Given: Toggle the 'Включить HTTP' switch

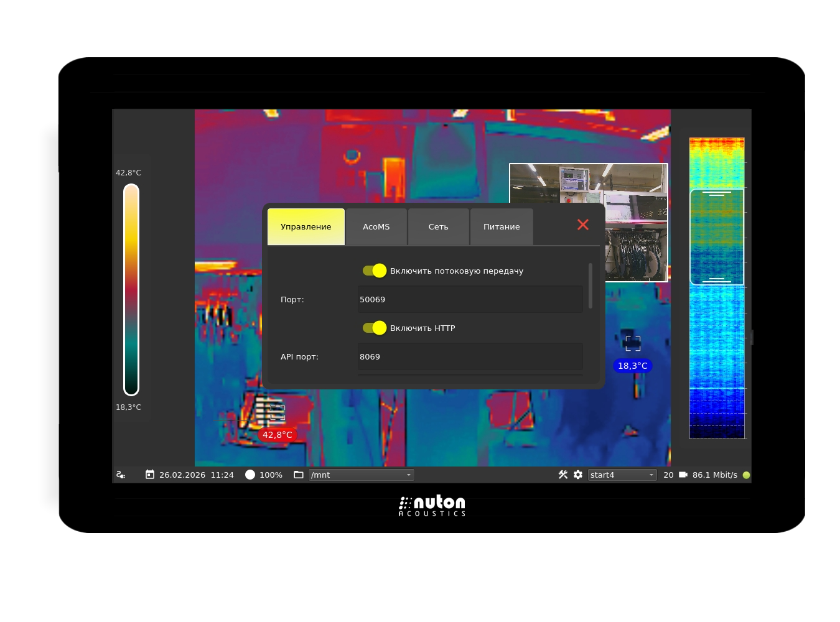Looking at the screenshot, I should pos(375,328).
